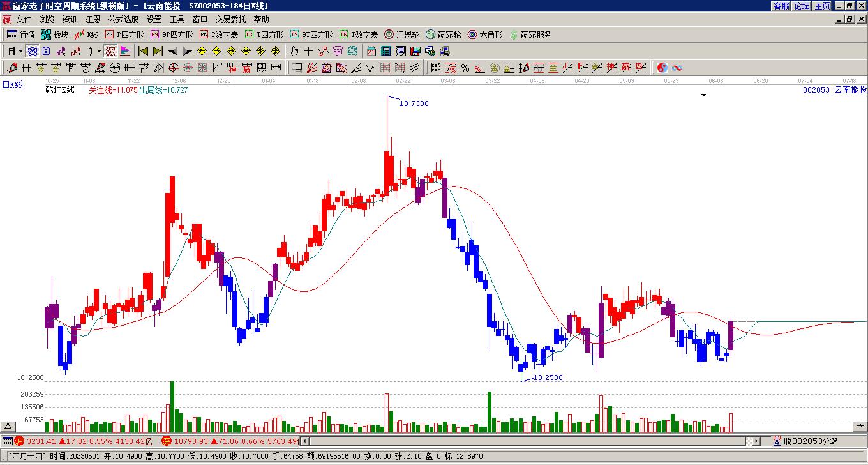Open the P四方形 tool
The image size is (868, 465).
[x=125, y=34]
